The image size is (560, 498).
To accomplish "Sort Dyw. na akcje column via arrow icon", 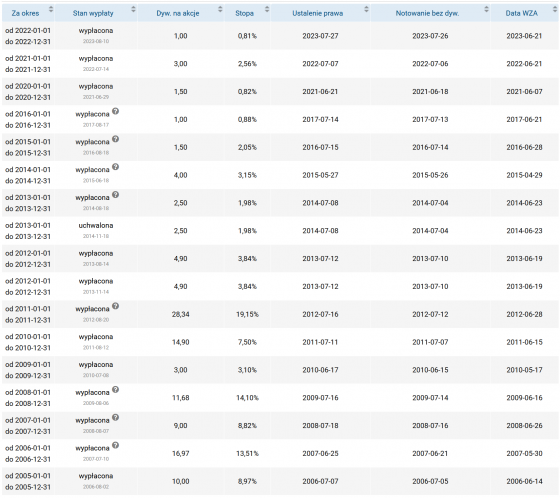I will (220, 9).
